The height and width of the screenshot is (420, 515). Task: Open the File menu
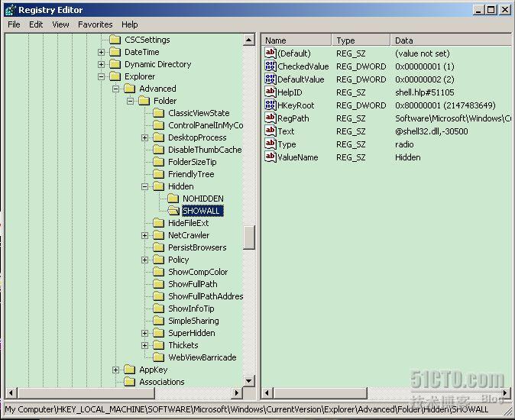pyautogui.click(x=14, y=24)
